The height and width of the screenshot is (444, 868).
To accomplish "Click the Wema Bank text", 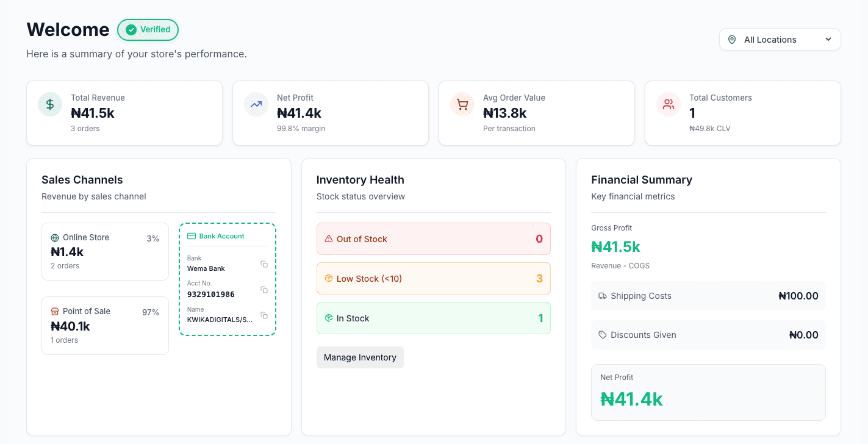I will [x=206, y=268].
